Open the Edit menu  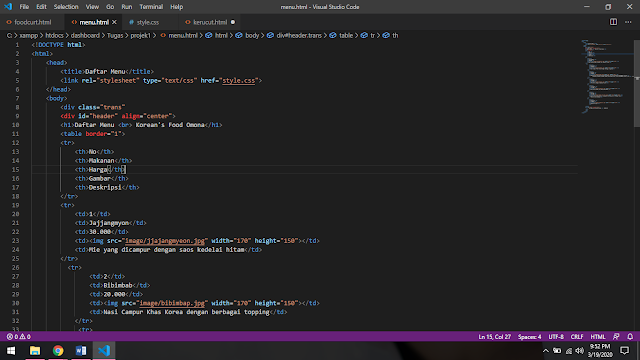click(41, 7)
